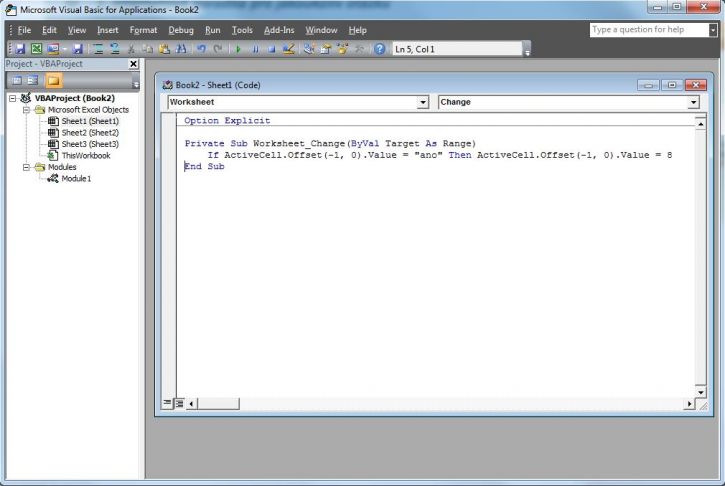Viewport: 725px width, 486px height.
Task: Click the Undo arrow icon
Action: 201,49
